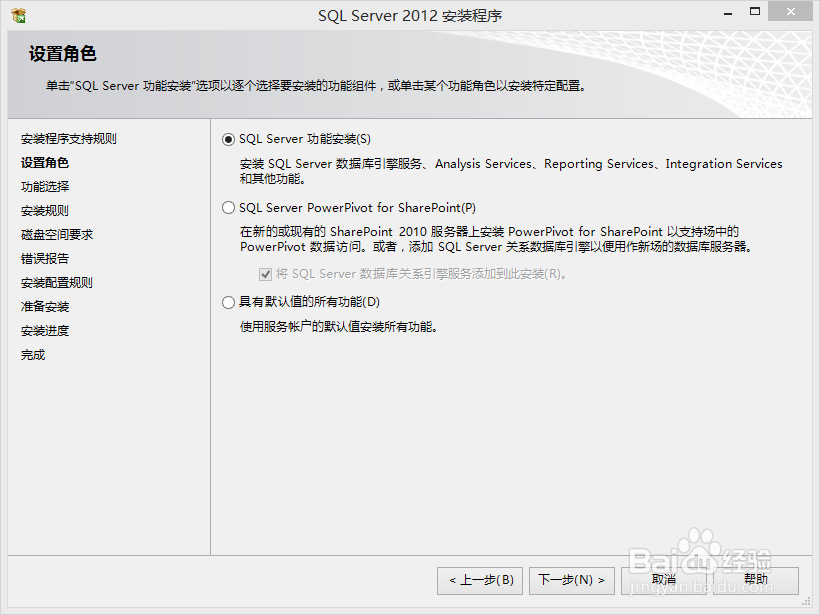Proceed with 下一步(N) button
The image size is (820, 615).
click(x=572, y=580)
